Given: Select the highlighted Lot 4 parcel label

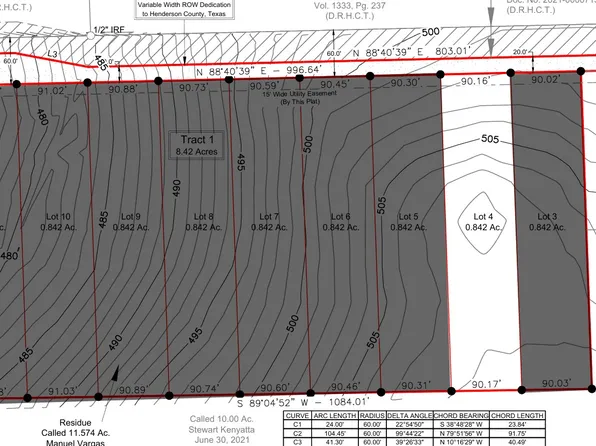Looking at the screenshot, I should pyautogui.click(x=483, y=222).
